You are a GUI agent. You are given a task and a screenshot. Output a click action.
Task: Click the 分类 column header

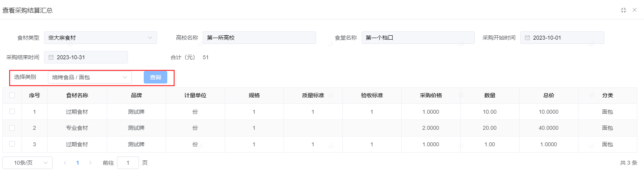tap(607, 95)
